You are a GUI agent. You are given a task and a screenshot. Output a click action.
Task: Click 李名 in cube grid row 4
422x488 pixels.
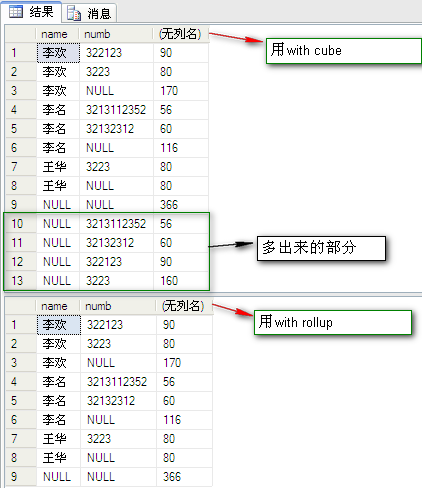(58, 110)
